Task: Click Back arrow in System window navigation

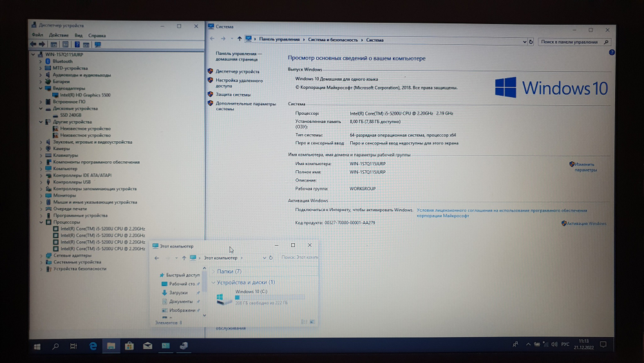Action: [x=213, y=39]
